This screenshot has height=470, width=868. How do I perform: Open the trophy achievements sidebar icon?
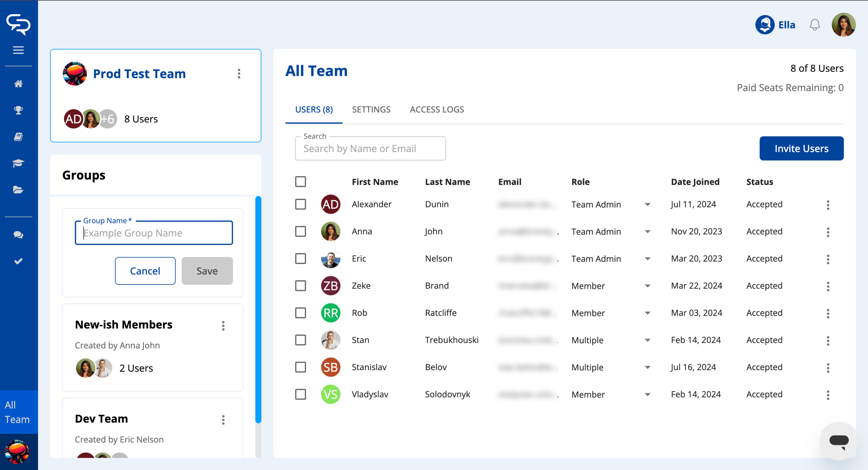(x=18, y=110)
